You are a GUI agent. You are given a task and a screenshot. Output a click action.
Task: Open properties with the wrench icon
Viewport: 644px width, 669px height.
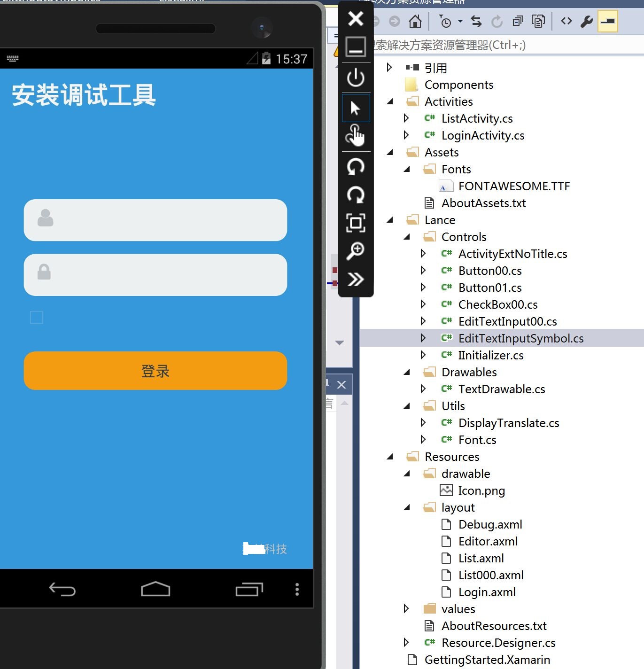pos(587,21)
